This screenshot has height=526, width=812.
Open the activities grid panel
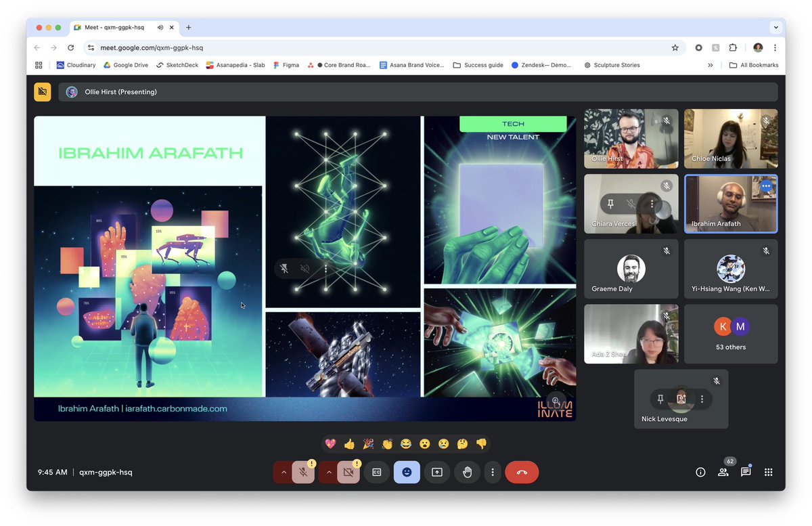[768, 472]
